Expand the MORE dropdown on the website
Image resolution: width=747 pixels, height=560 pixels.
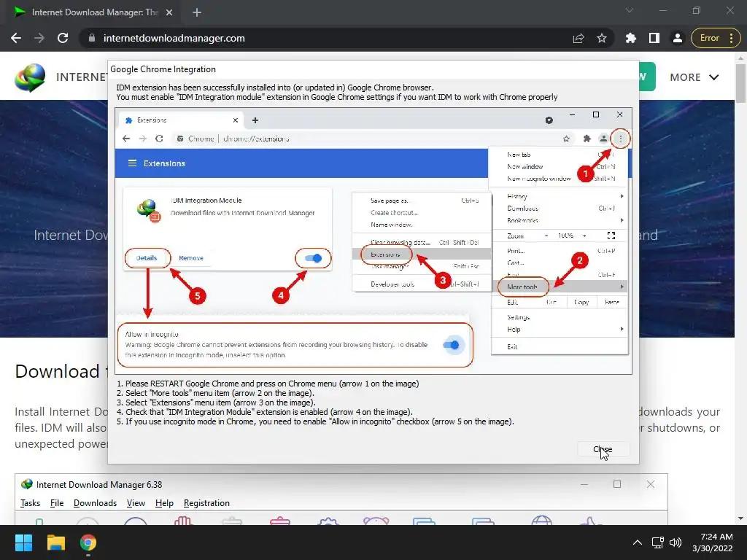pos(694,77)
